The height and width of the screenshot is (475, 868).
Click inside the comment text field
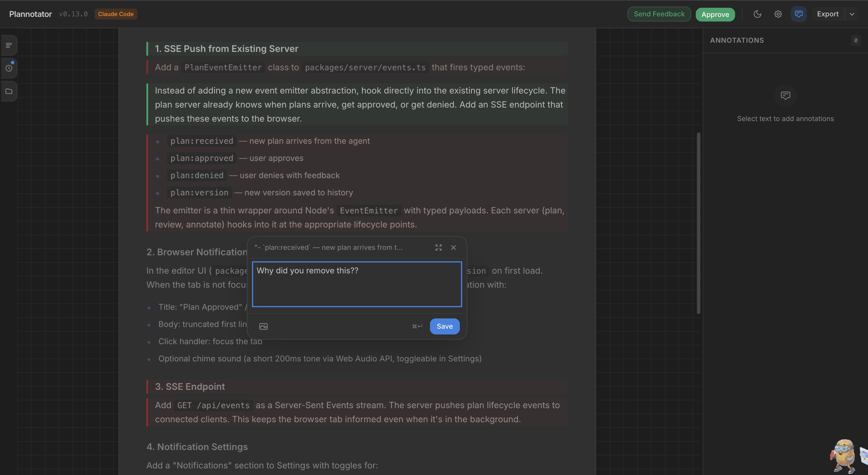click(x=357, y=285)
